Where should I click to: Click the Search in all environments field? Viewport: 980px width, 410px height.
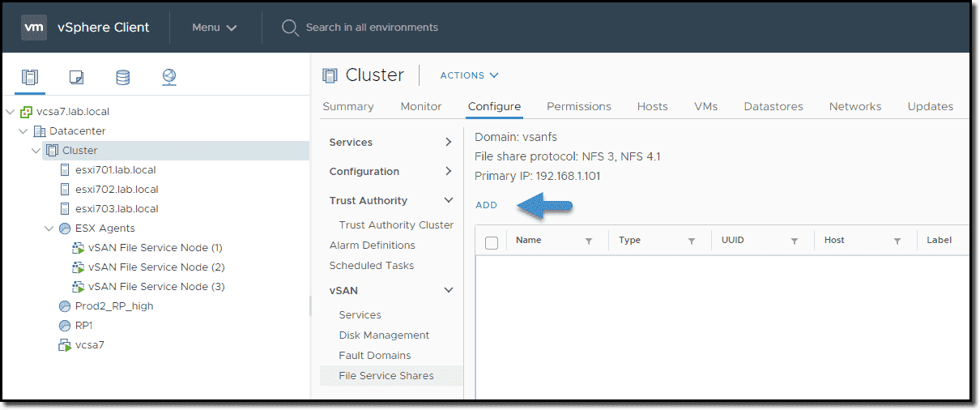coord(372,28)
